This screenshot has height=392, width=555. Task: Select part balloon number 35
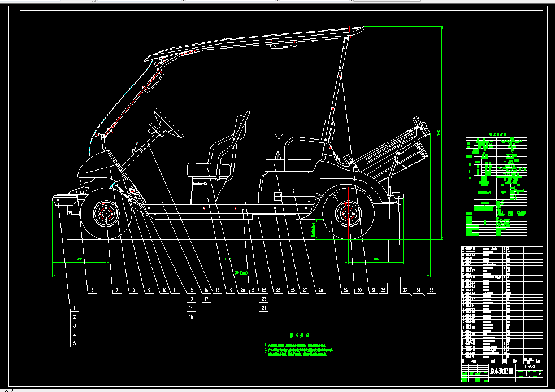pyautogui.click(x=431, y=290)
